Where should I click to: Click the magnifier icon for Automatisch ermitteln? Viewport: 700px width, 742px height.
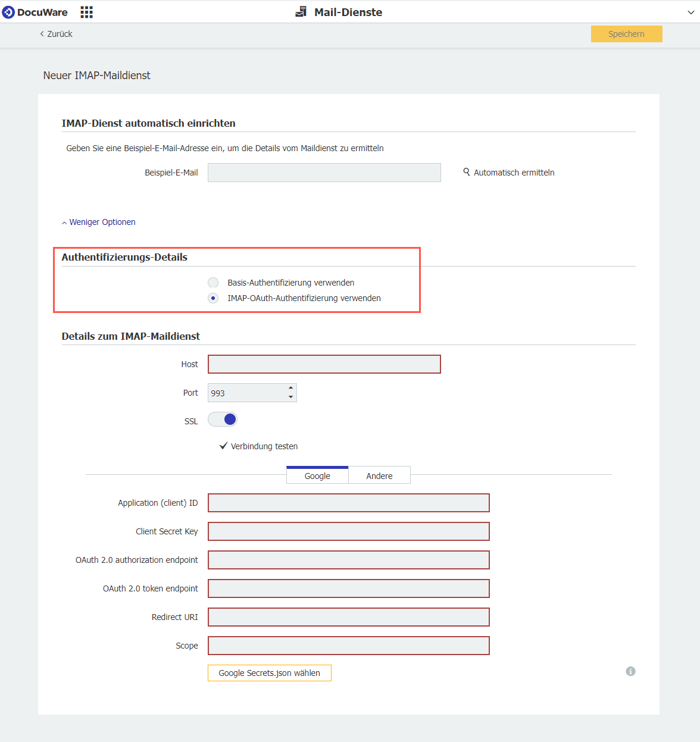[467, 172]
